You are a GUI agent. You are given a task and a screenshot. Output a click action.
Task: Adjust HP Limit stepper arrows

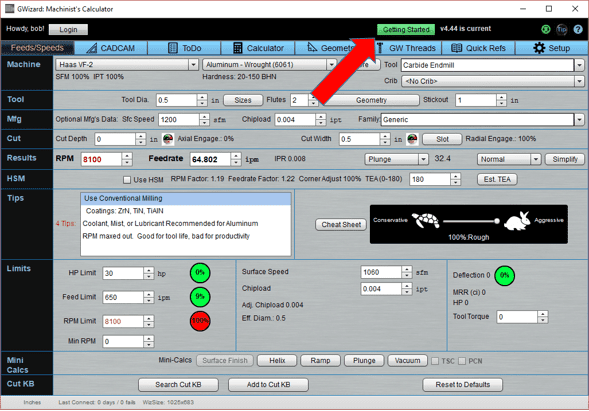pyautogui.click(x=149, y=273)
